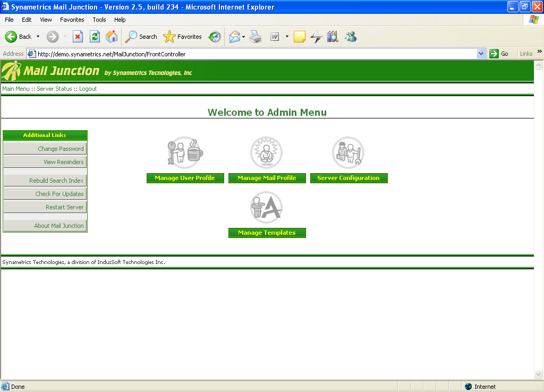The height and width of the screenshot is (392, 544).
Task: Click the Server Configuration workers icon
Action: point(348,152)
